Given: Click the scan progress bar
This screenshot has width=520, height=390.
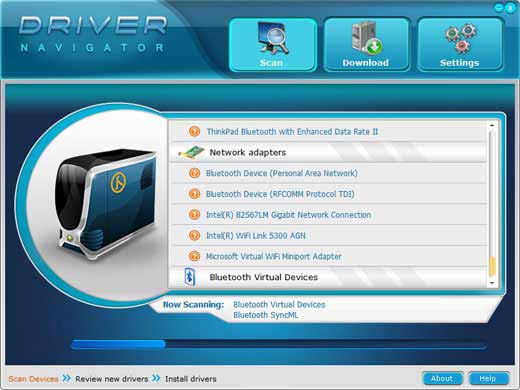Looking at the screenshot, I should click(x=279, y=344).
